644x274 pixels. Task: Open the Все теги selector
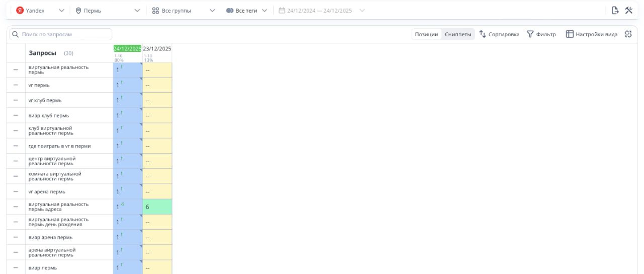(x=247, y=10)
